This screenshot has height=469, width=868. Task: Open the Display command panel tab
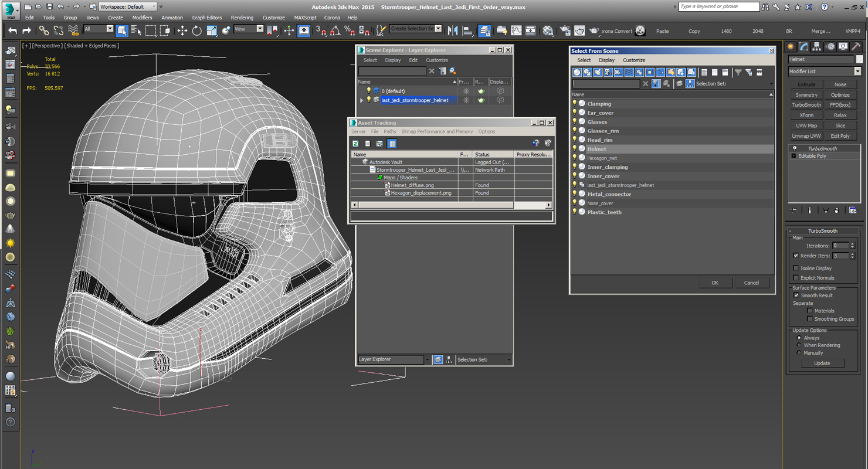[843, 46]
